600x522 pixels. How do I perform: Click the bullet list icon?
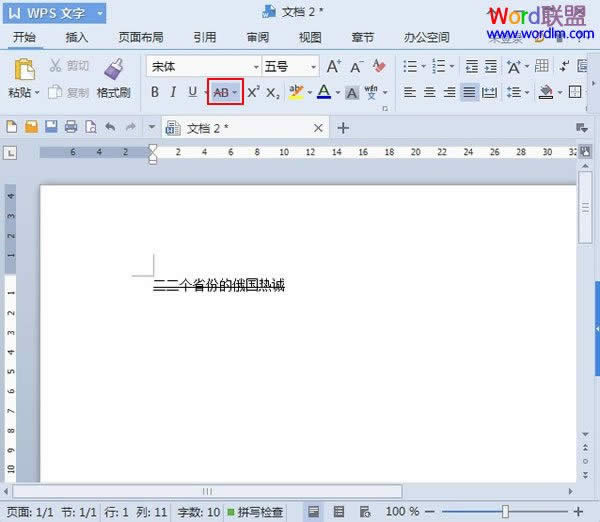(x=410, y=67)
